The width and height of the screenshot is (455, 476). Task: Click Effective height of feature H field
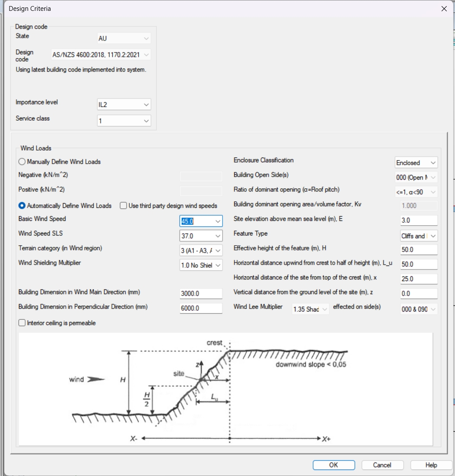pos(419,250)
